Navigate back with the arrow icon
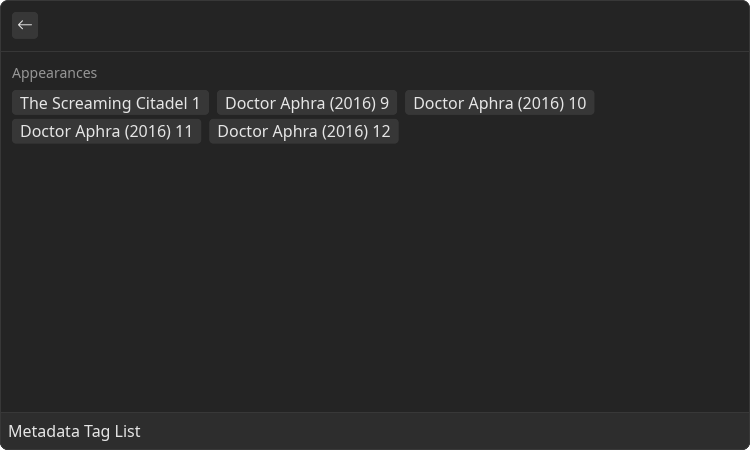The width and height of the screenshot is (750, 450). (25, 25)
